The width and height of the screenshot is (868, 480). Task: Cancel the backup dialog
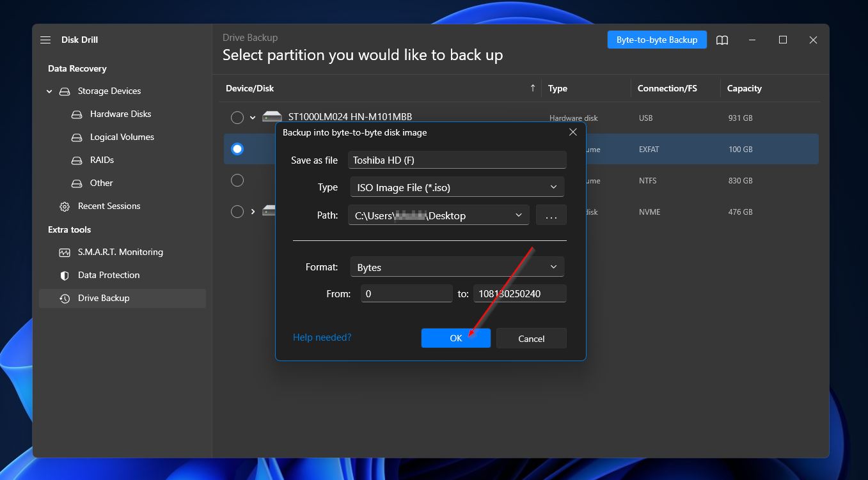[532, 338]
